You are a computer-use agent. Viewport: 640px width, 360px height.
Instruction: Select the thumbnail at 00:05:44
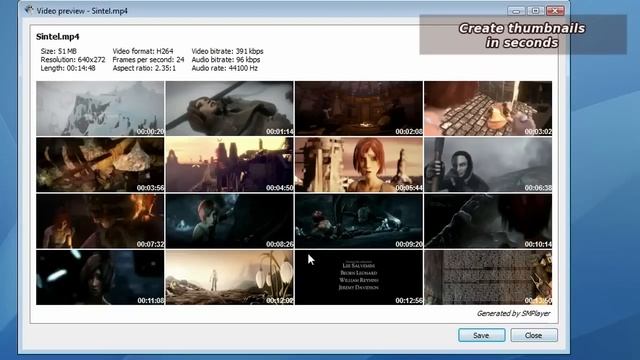coord(359,164)
